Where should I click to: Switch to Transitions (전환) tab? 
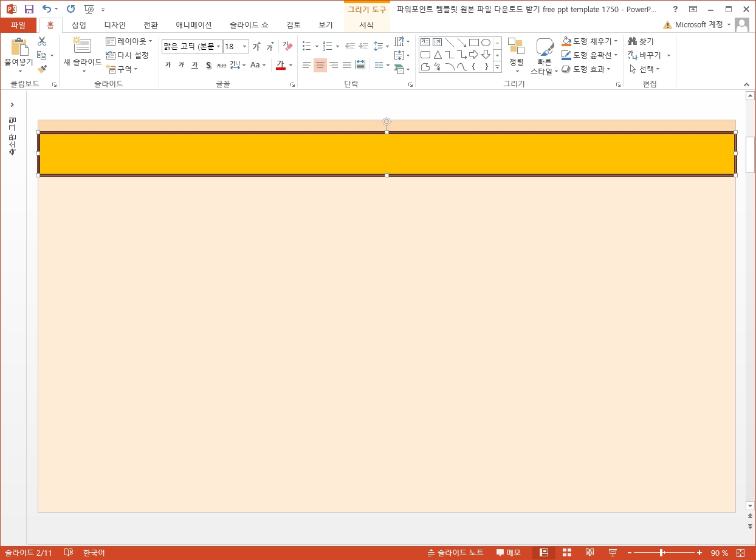150,25
